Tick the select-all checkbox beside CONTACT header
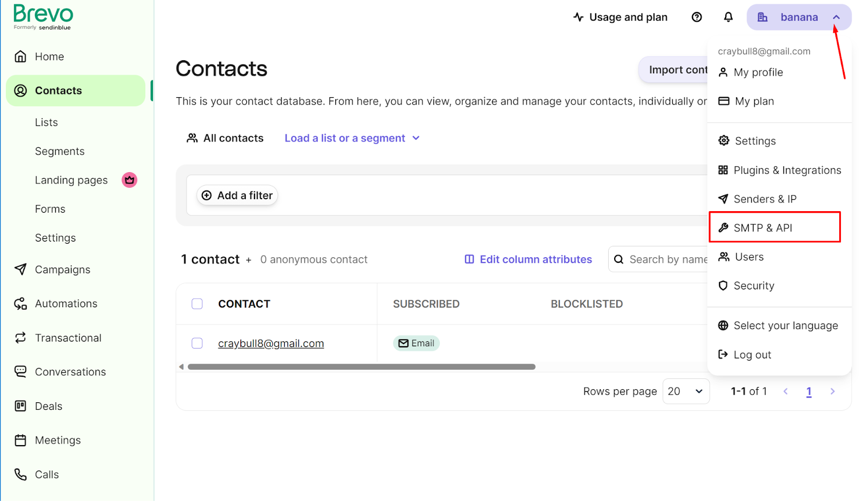Screen dimensions: 868x501 pos(197,304)
